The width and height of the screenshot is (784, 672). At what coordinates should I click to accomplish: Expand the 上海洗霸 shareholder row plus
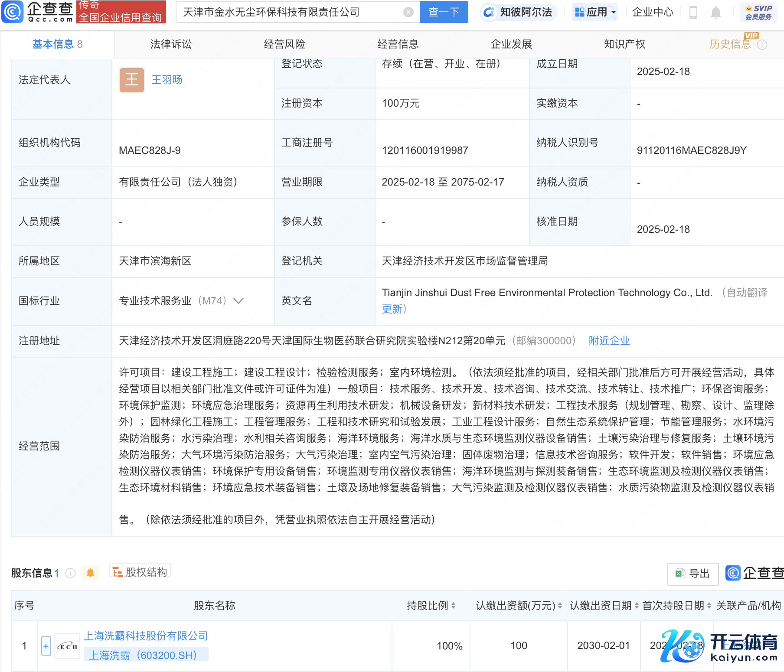coord(46,646)
